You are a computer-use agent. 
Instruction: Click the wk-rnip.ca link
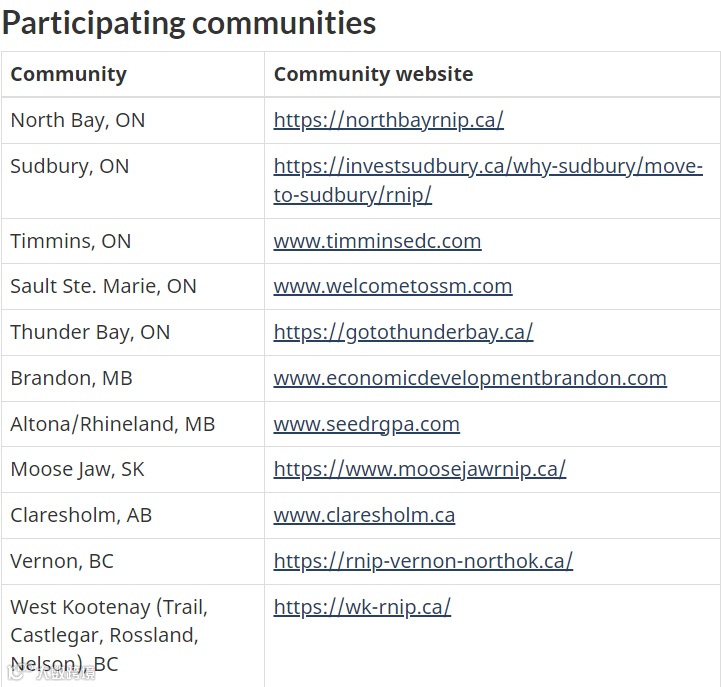click(362, 607)
